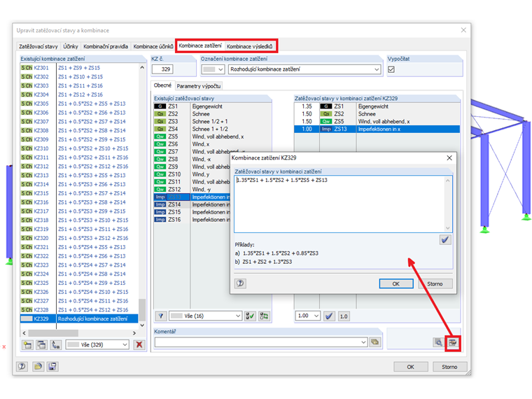Open the color dropdown next to KZ number
The width and height of the screenshot is (532, 399).
[x=213, y=69]
